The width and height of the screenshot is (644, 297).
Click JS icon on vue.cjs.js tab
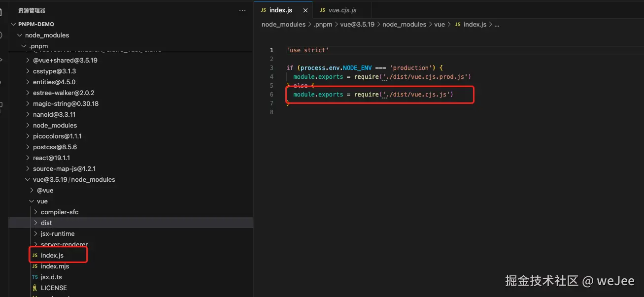tap(322, 10)
